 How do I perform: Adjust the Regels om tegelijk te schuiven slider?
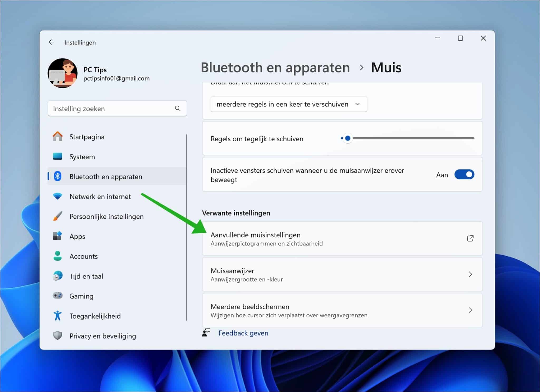pos(348,138)
